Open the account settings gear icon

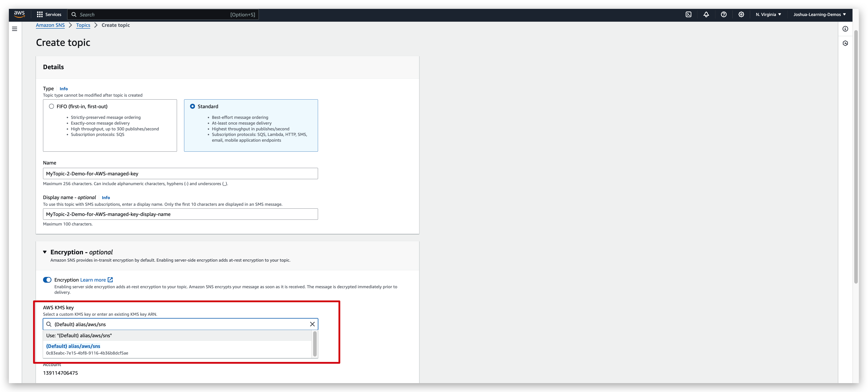741,14
